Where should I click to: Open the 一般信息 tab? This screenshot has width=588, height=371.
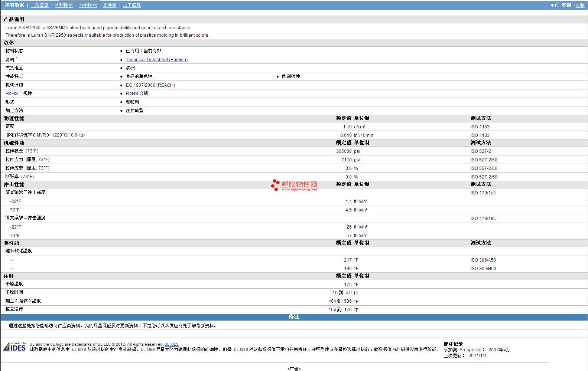(x=39, y=5)
